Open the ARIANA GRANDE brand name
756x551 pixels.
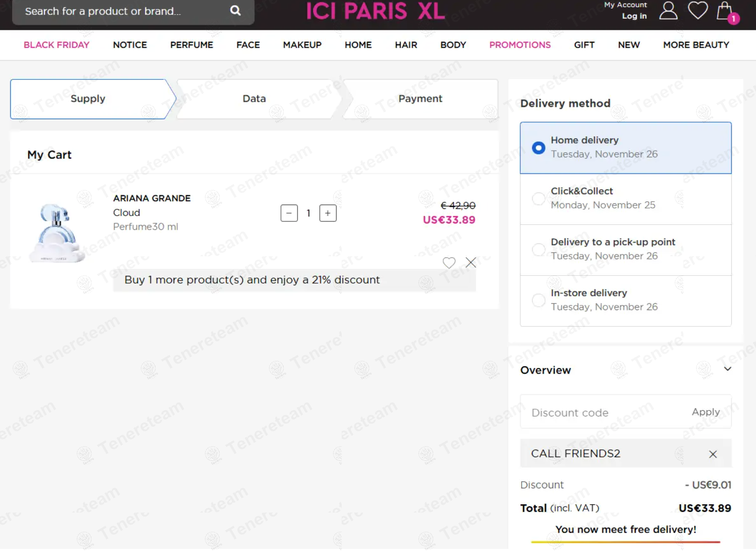click(152, 198)
